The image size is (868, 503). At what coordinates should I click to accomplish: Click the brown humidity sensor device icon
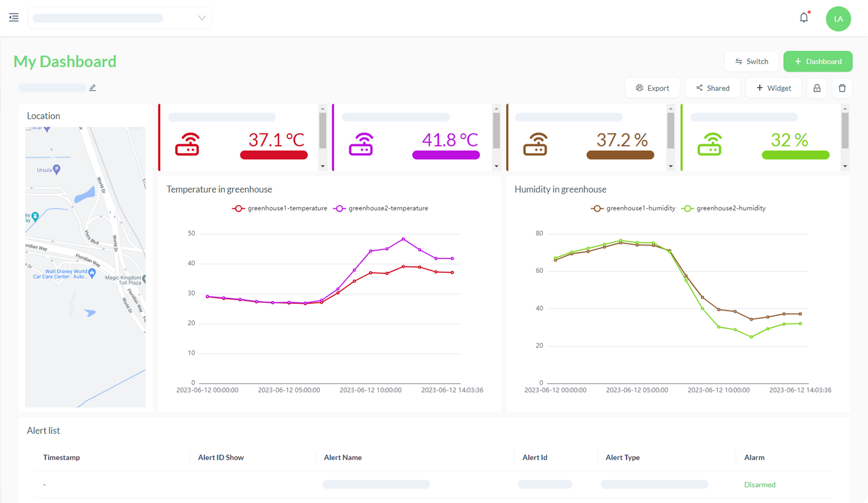[x=536, y=144]
